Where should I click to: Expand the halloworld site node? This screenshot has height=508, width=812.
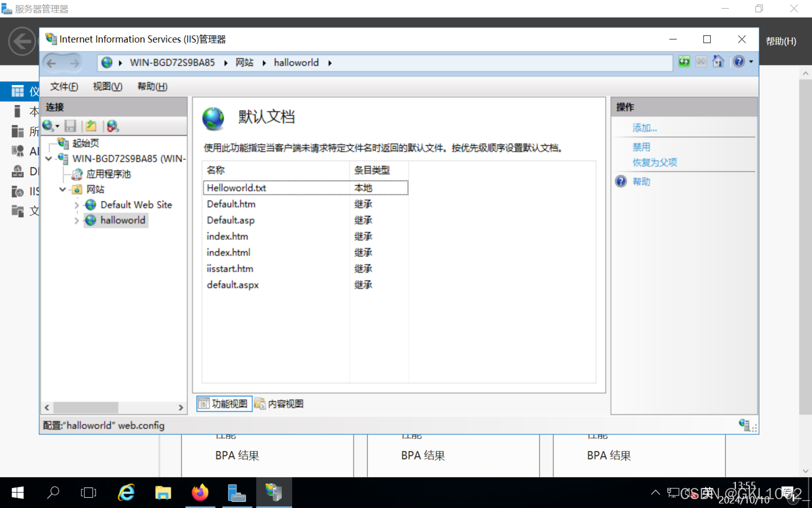[77, 221]
